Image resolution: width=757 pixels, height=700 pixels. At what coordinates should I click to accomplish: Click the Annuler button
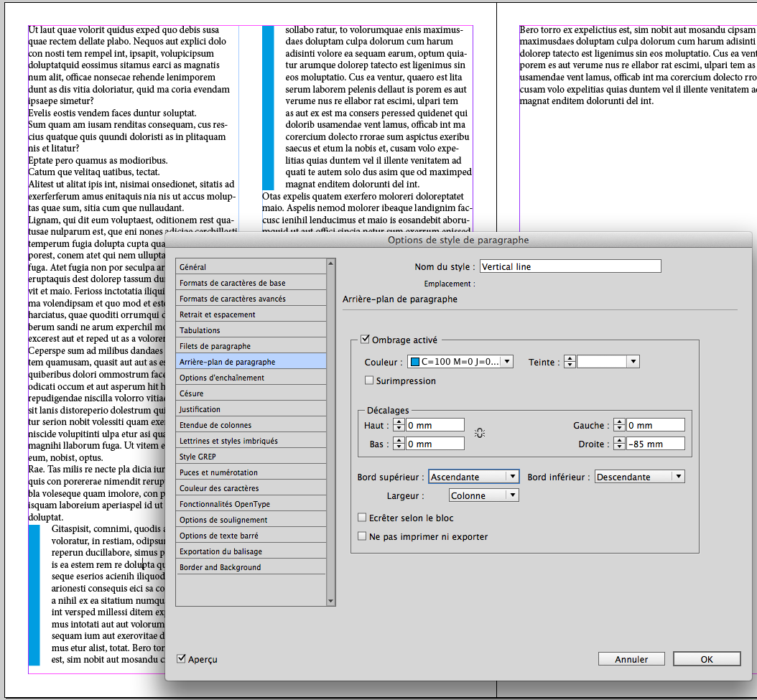(x=631, y=659)
